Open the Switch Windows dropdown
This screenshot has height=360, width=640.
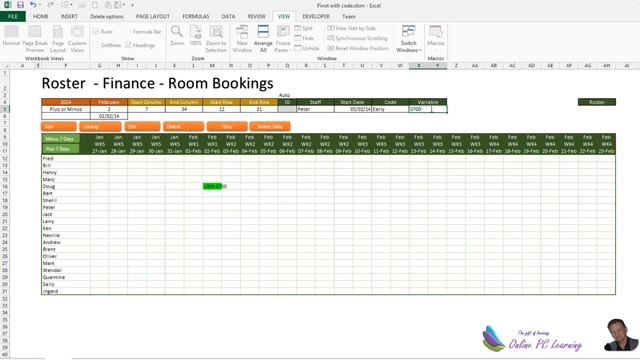pos(409,39)
